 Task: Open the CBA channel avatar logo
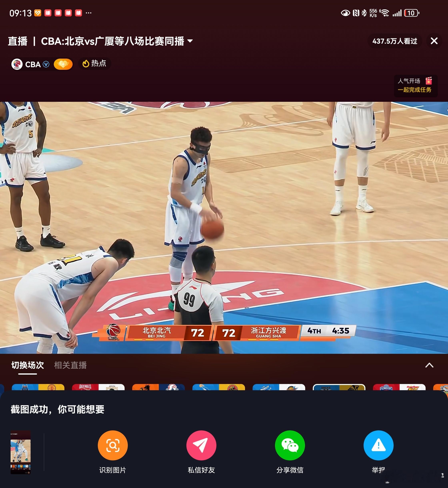17,64
